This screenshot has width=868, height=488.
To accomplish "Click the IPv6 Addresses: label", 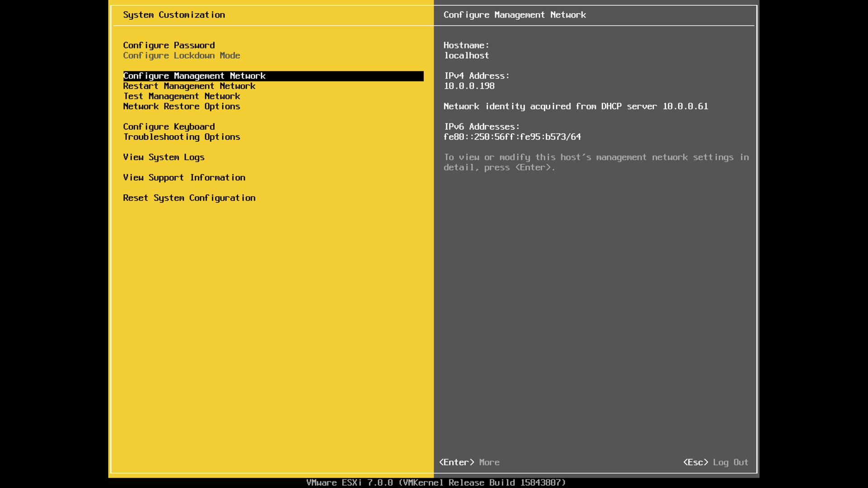I will tap(481, 127).
